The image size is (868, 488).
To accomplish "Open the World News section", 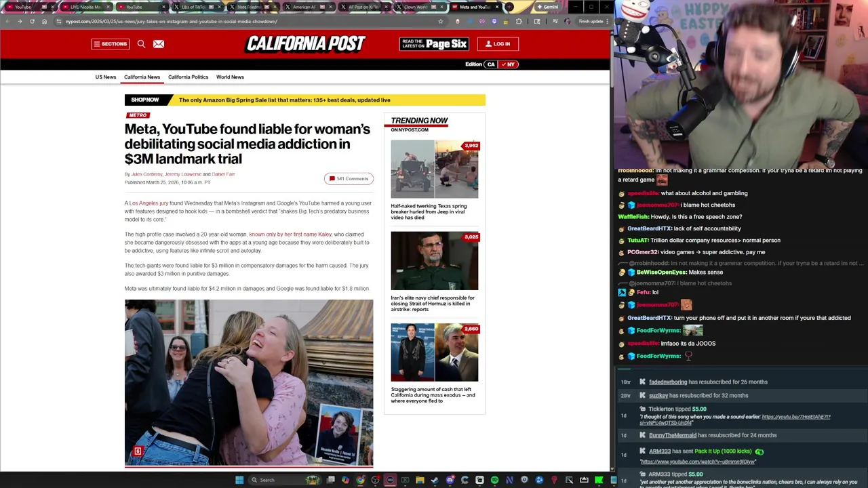I will pyautogui.click(x=230, y=77).
